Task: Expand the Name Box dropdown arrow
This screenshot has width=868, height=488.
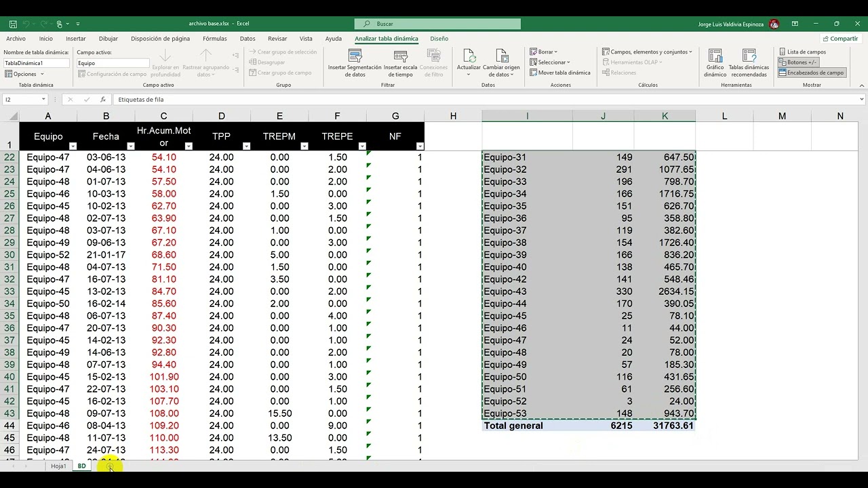Action: (x=43, y=100)
